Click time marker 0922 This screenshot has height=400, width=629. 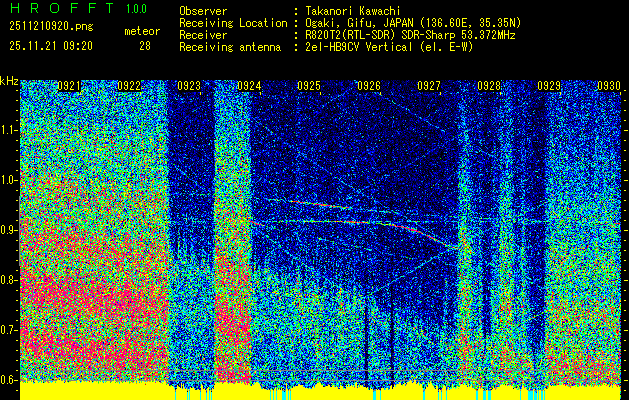coord(129,85)
